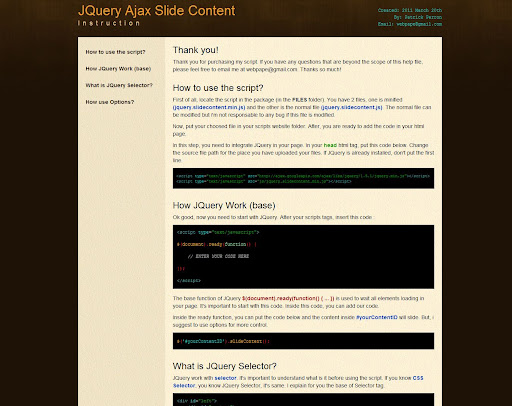The width and height of the screenshot is (512, 406).
Task: Click the 'Thank you!' heading
Action: pyautogui.click(x=196, y=50)
